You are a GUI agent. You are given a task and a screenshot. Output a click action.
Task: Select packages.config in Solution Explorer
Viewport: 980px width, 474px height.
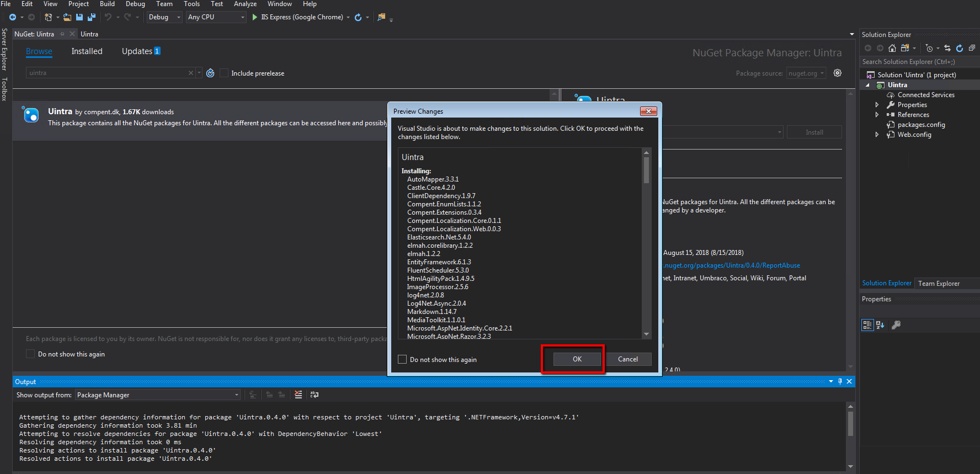pyautogui.click(x=921, y=125)
